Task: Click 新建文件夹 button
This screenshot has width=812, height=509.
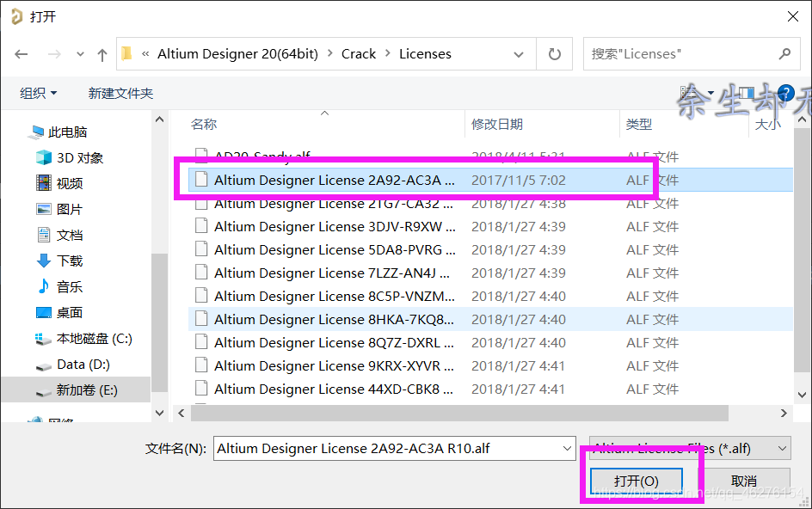Action: click(120, 93)
